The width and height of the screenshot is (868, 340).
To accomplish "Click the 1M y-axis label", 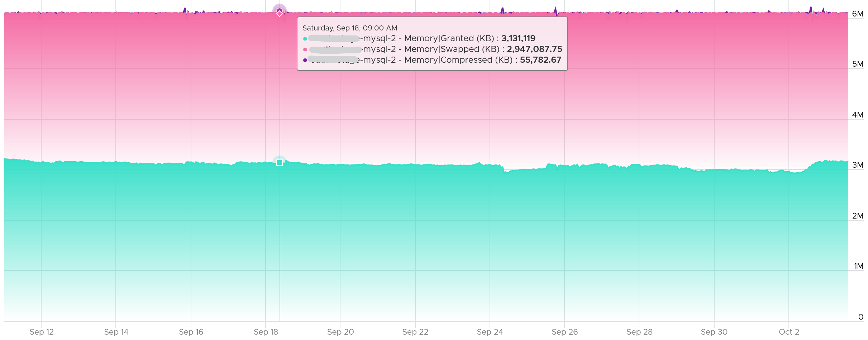I will tap(858, 266).
